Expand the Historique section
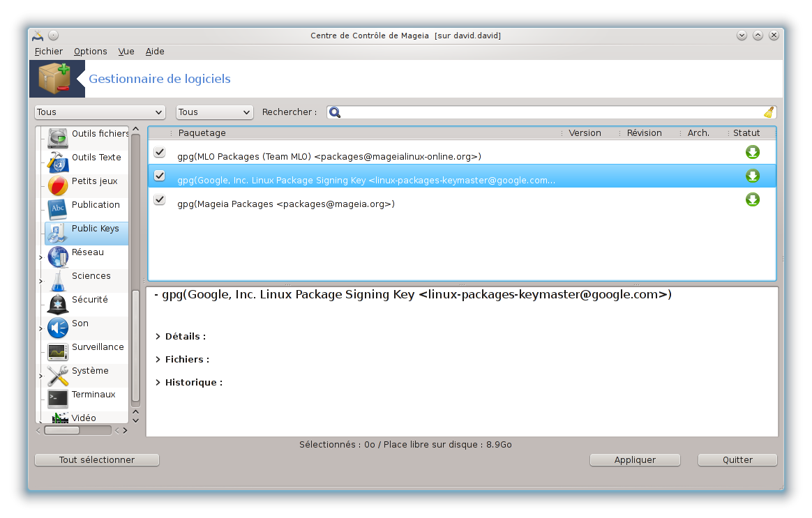This screenshot has width=812, height=518. (158, 383)
